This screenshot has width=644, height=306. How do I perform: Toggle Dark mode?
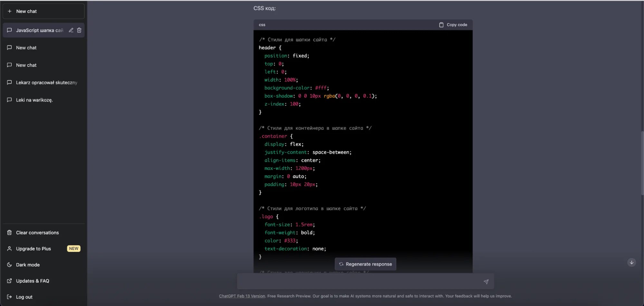[43, 265]
